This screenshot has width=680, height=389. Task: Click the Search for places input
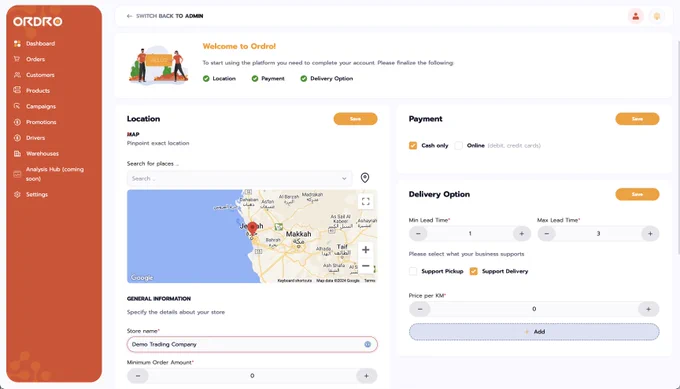coord(239,179)
